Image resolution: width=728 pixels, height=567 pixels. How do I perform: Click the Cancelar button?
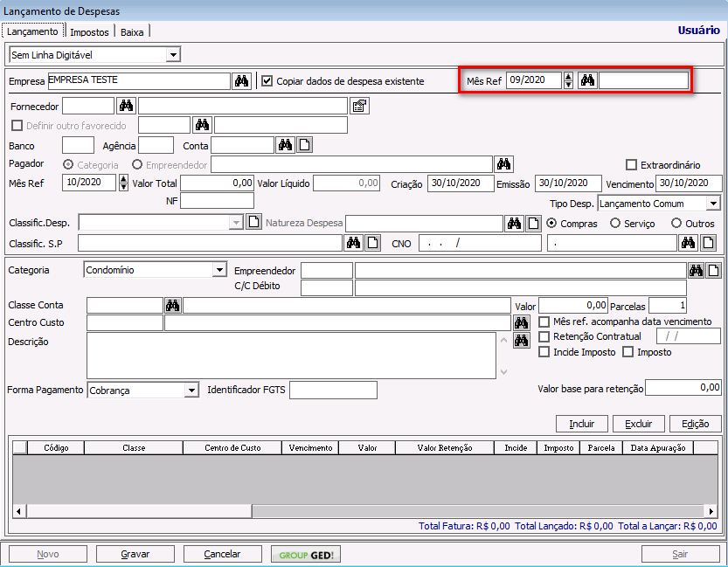(222, 554)
